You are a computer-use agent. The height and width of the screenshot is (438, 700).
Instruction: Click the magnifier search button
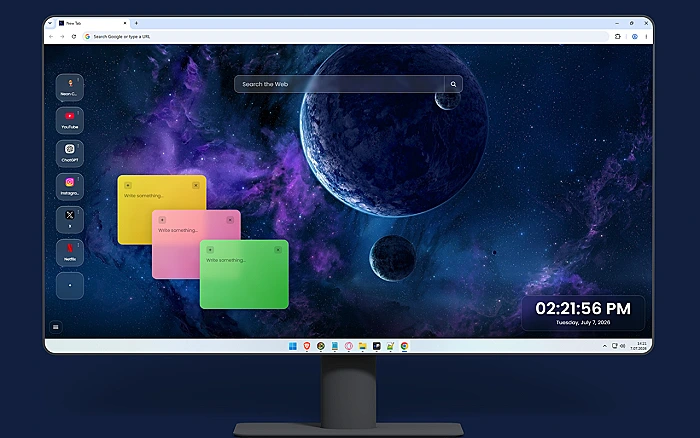pos(453,84)
